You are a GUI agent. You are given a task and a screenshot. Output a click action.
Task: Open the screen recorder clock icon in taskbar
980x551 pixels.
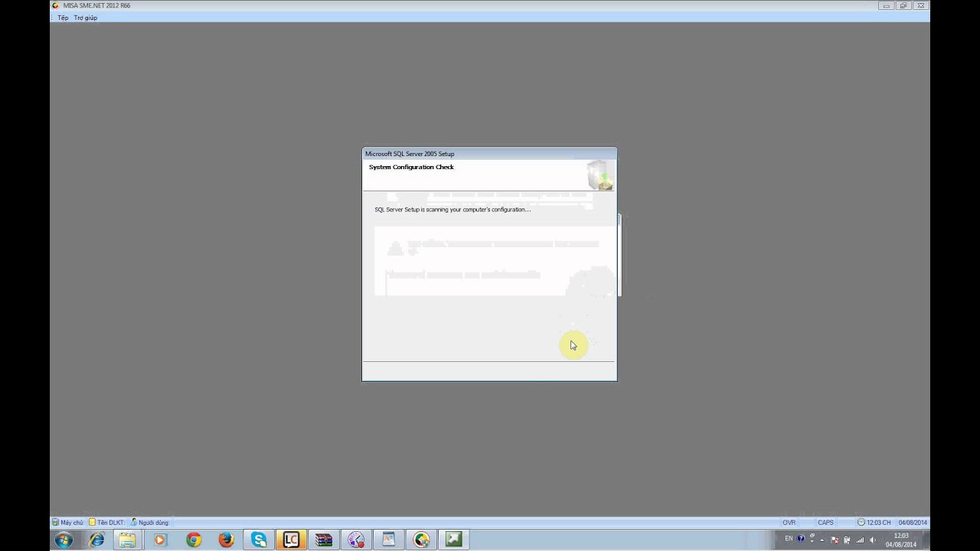356,540
